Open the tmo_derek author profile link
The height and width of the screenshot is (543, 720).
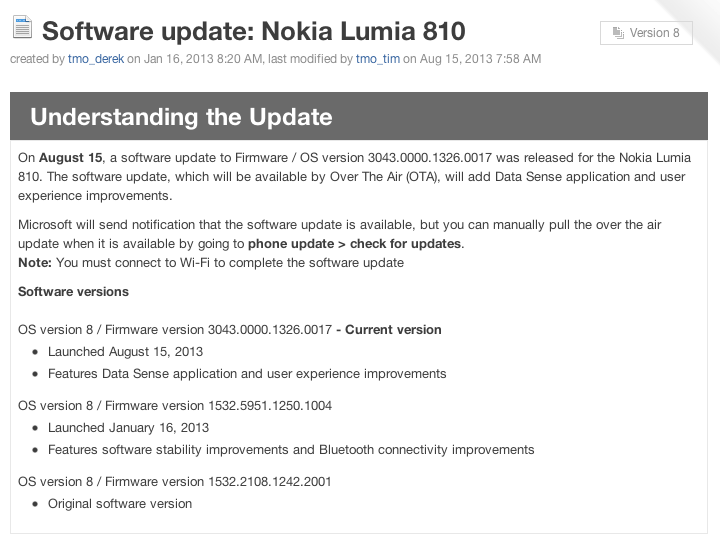tap(95, 59)
